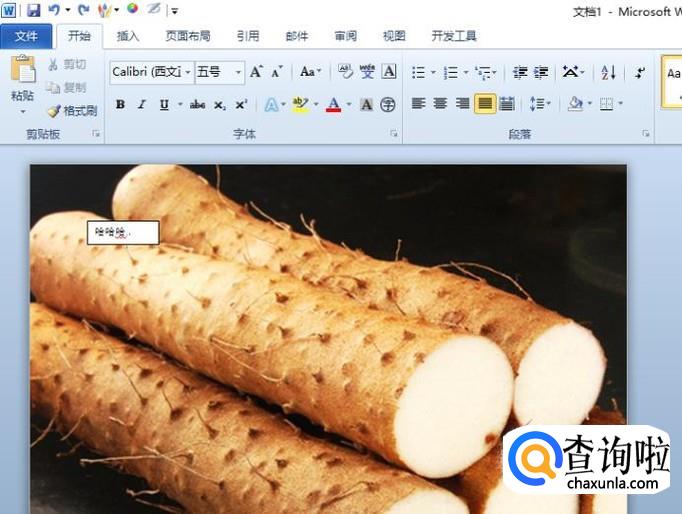
Task: Open the Aa change case menu
Action: tap(311, 72)
